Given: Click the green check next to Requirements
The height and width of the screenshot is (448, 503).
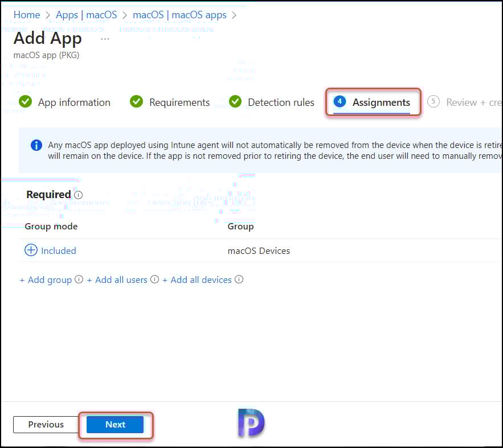Looking at the screenshot, I should 136,101.
